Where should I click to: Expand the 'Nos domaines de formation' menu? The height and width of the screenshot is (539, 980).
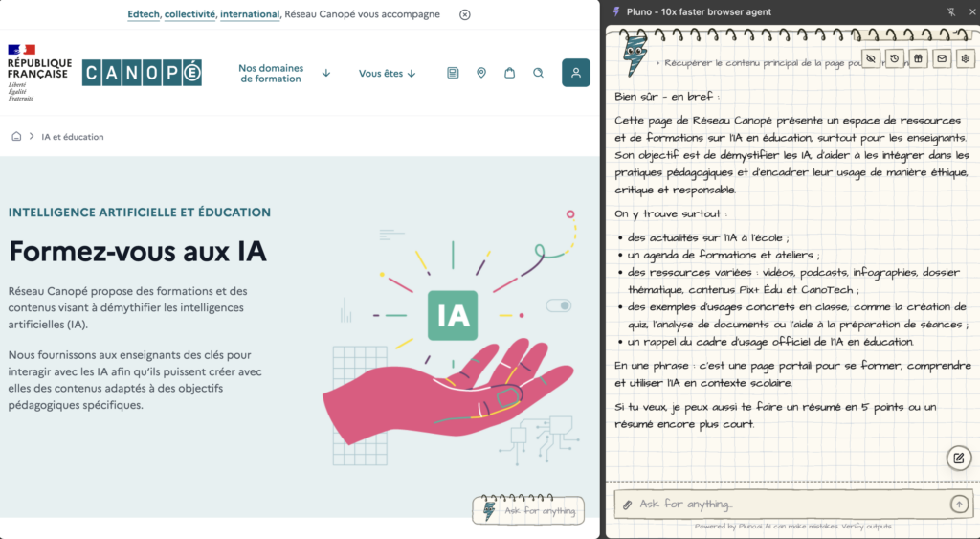pos(284,73)
